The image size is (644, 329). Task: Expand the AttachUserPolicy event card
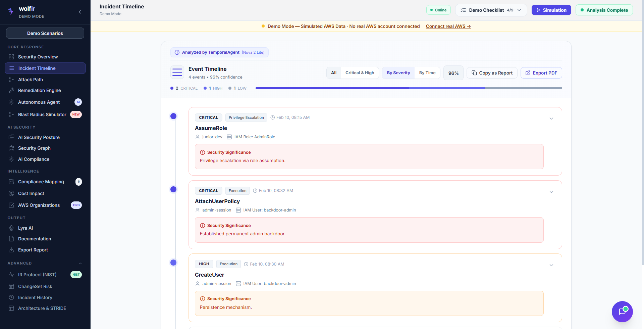pyautogui.click(x=551, y=192)
